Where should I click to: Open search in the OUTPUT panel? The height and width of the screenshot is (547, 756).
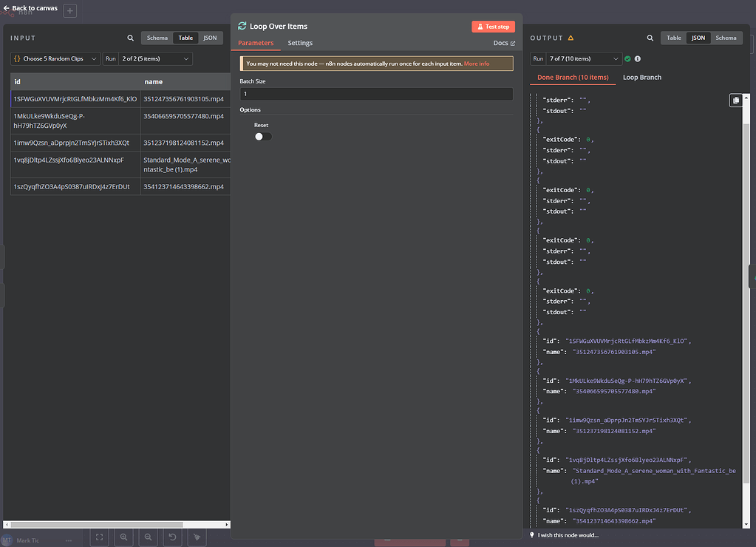[x=650, y=38]
